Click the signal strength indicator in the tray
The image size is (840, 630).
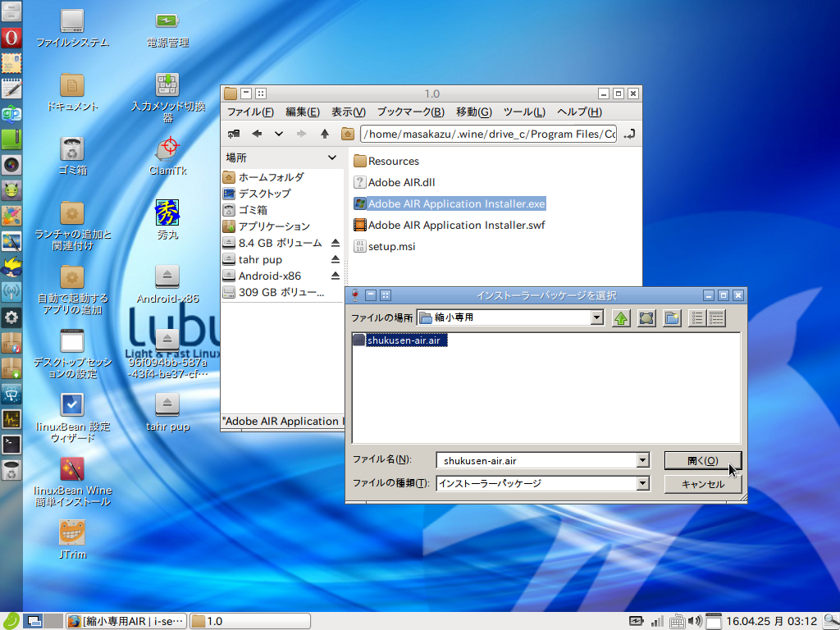point(656,621)
